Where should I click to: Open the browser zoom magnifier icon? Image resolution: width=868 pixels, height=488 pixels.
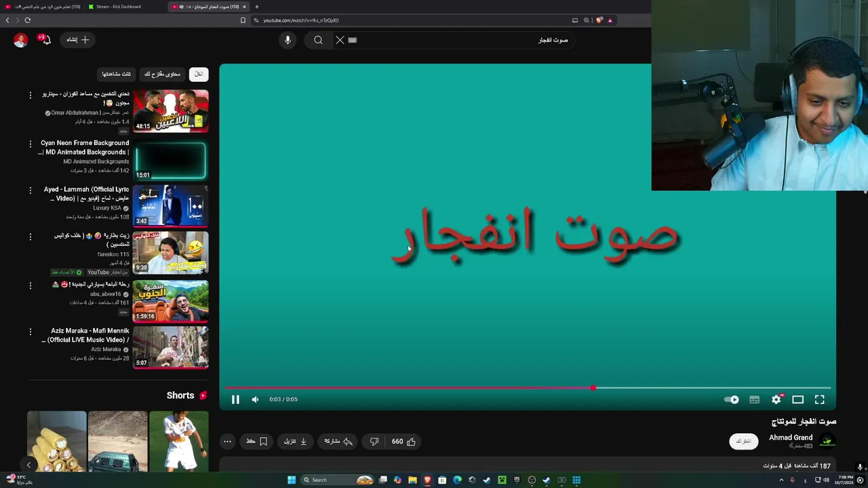(x=587, y=20)
